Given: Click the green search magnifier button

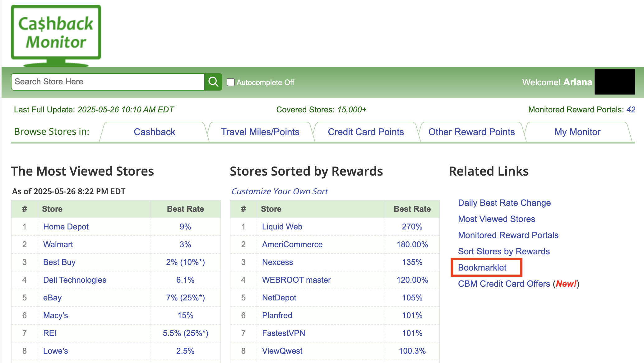Looking at the screenshot, I should (x=213, y=82).
